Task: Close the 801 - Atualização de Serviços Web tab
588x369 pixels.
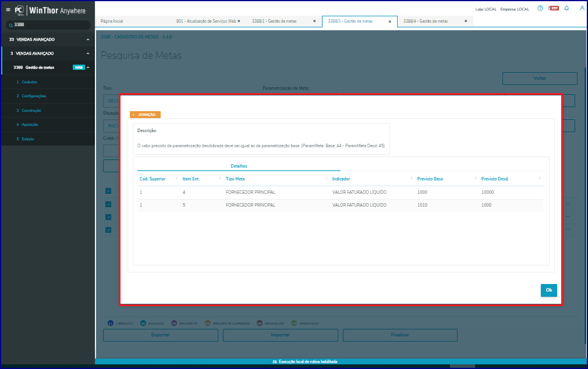Action: [x=239, y=22]
